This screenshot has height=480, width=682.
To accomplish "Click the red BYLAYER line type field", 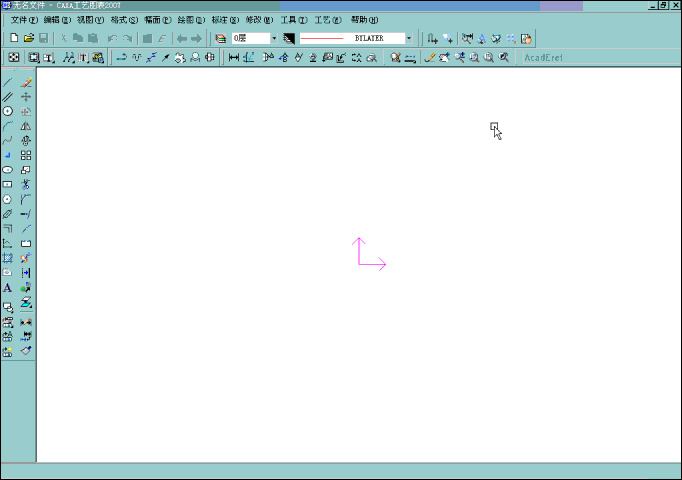I will (x=352, y=38).
